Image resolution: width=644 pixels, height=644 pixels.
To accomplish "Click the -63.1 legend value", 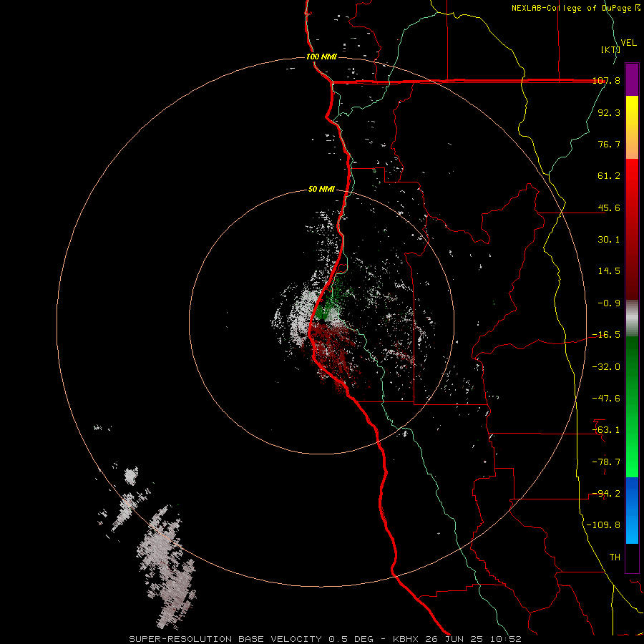I will 606,430.
